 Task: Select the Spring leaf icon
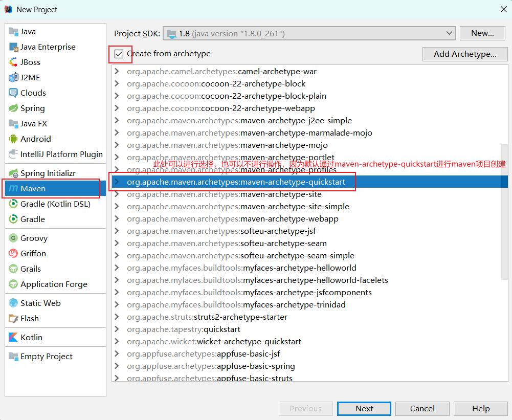tap(13, 108)
